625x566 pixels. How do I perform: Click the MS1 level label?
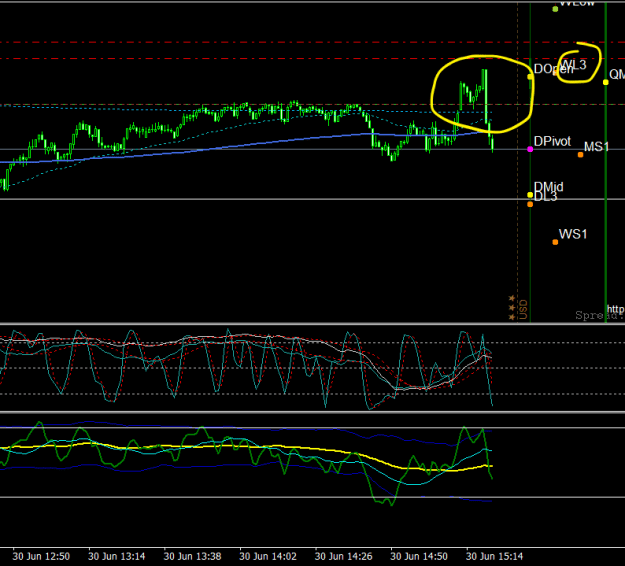(x=596, y=147)
